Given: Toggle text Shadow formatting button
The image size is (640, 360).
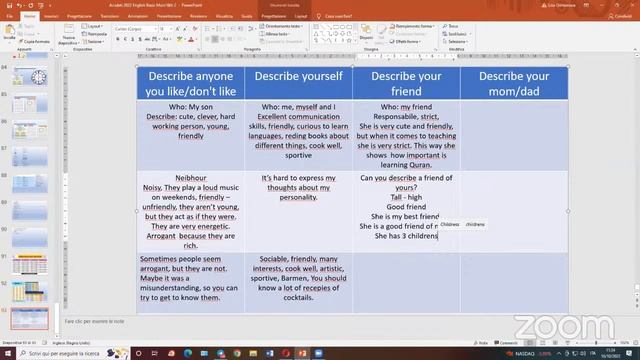Looking at the screenshot, I should pyautogui.click(x=140, y=39).
